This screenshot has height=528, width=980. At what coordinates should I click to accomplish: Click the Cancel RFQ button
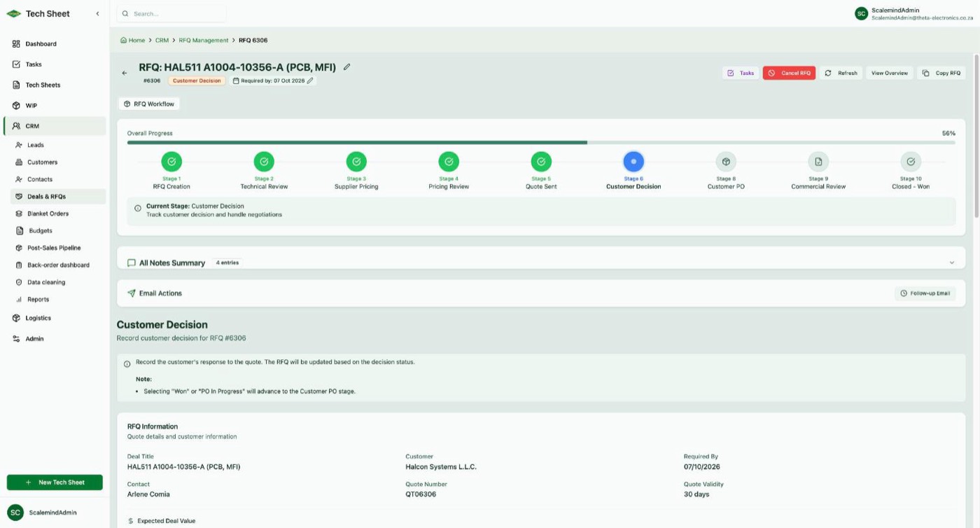coord(789,73)
